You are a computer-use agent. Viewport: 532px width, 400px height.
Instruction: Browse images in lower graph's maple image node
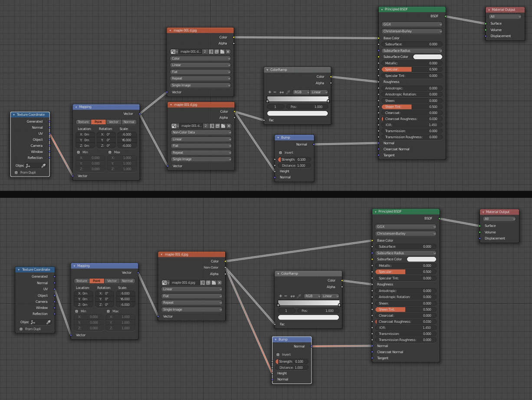coord(166,282)
